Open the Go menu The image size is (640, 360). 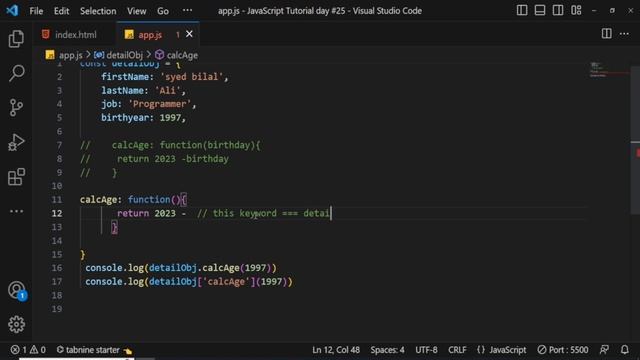(163, 11)
